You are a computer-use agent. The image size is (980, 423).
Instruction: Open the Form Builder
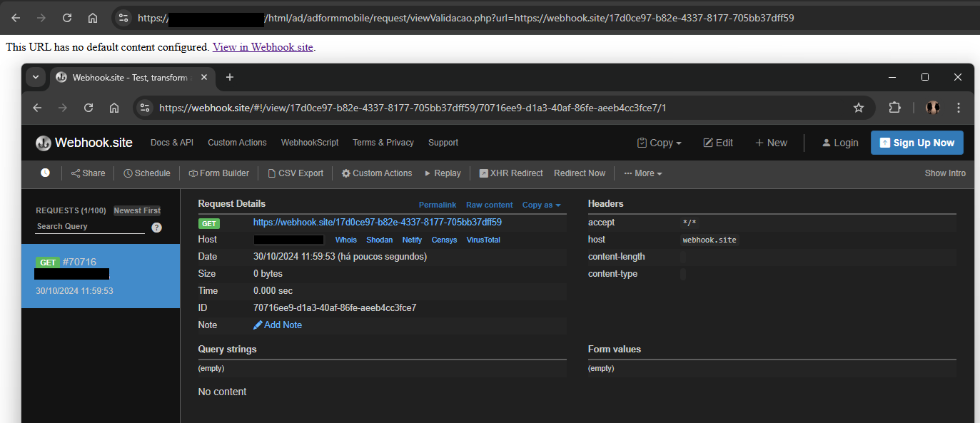(219, 173)
